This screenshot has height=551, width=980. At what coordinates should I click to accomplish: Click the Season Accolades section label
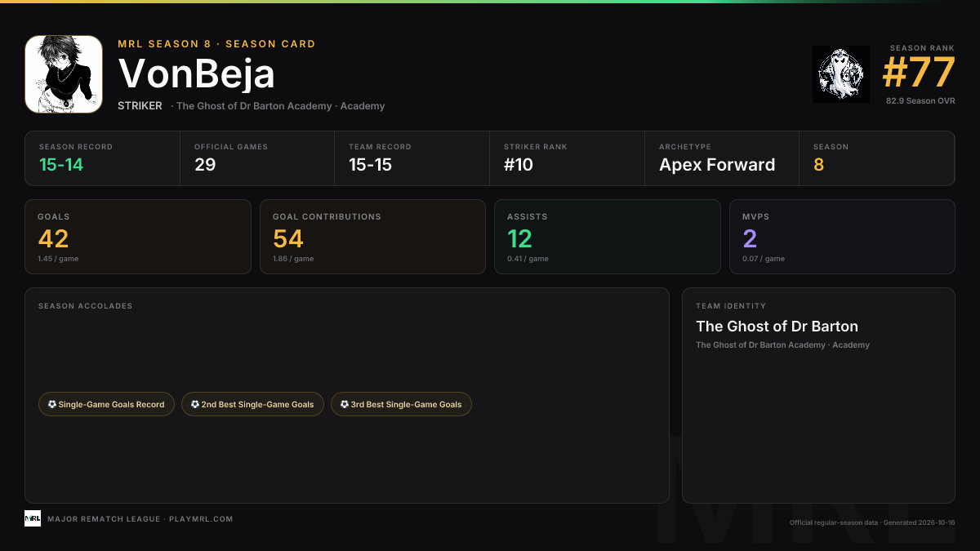pyautogui.click(x=85, y=306)
